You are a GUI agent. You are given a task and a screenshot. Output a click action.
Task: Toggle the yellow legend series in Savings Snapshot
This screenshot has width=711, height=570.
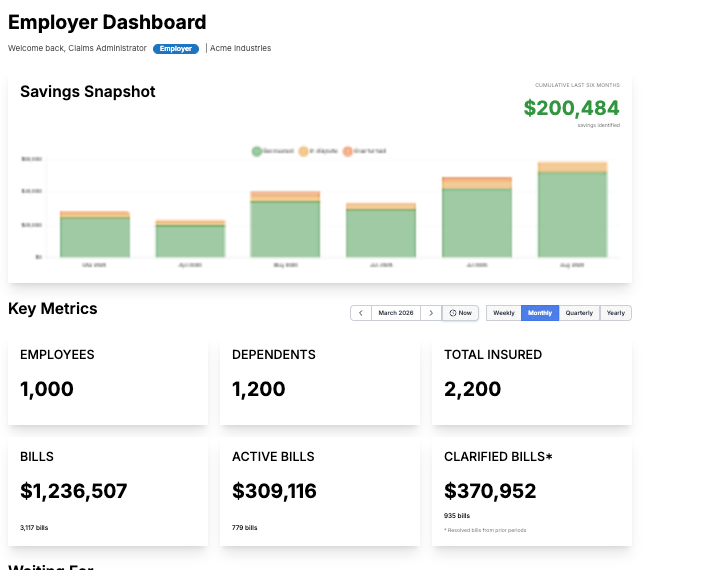coord(318,151)
